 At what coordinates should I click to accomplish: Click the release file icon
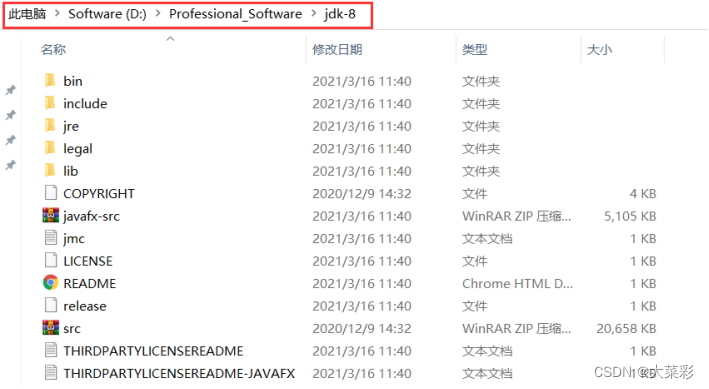(51, 305)
